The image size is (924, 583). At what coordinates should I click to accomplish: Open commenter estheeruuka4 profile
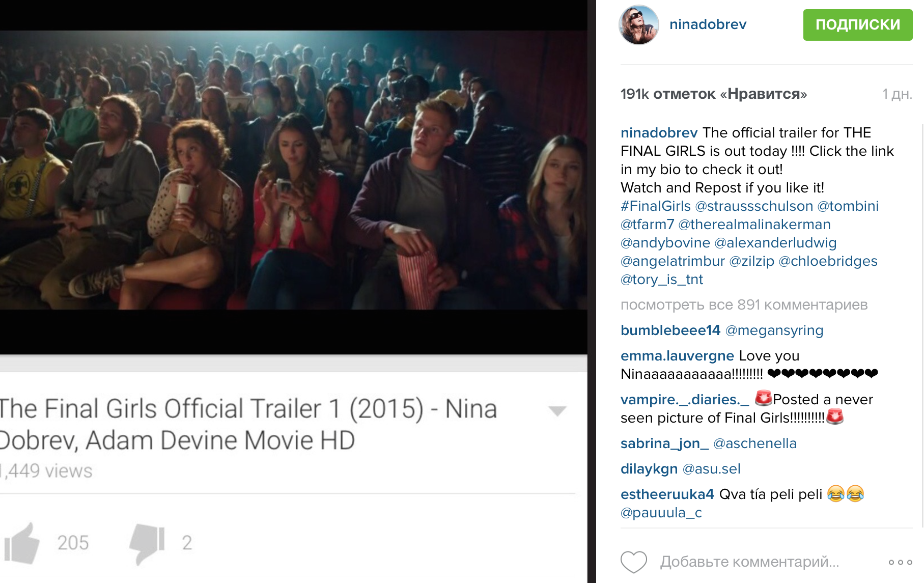667,494
